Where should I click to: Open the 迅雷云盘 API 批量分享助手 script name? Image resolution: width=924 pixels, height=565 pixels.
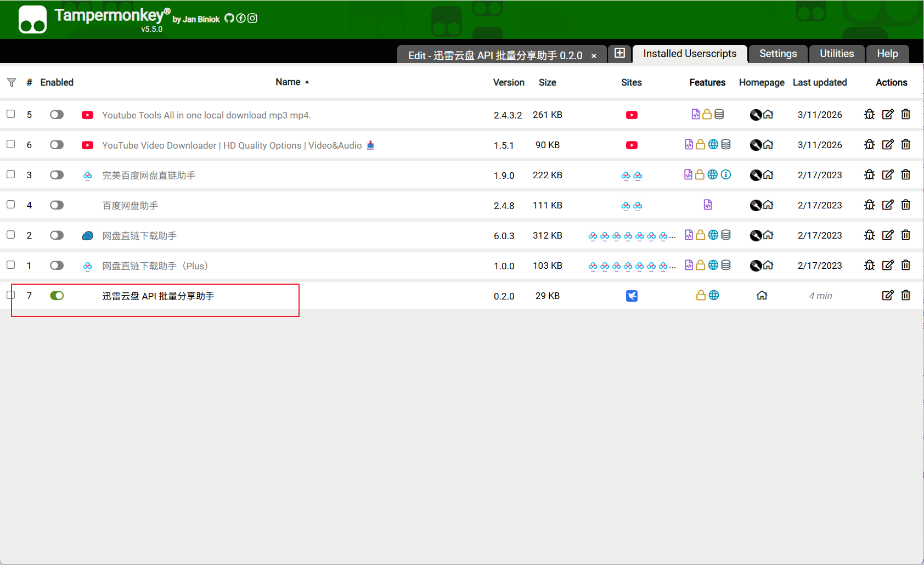point(159,296)
